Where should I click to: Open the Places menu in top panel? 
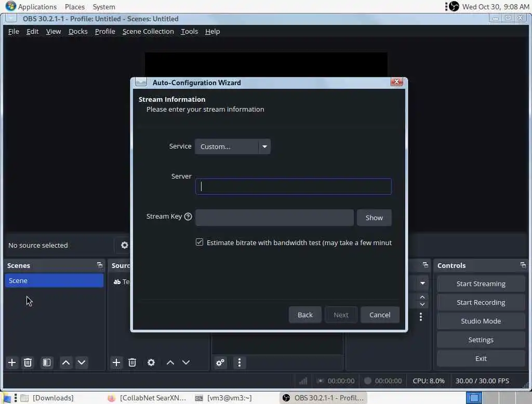click(x=75, y=7)
